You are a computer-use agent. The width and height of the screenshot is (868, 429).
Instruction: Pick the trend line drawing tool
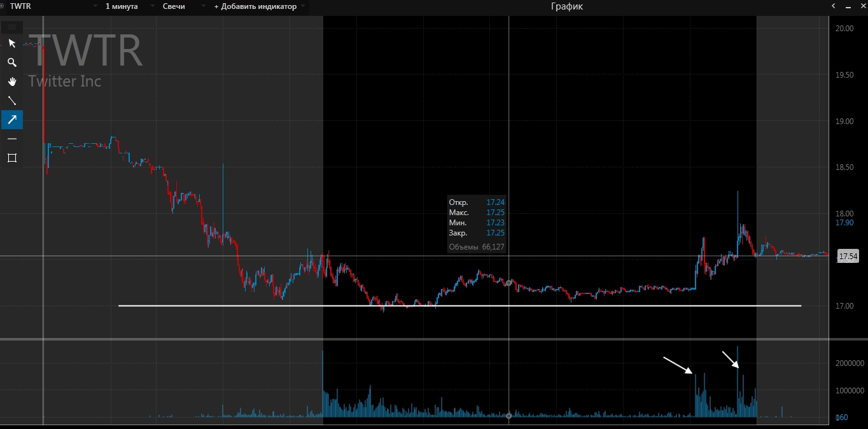click(11, 101)
